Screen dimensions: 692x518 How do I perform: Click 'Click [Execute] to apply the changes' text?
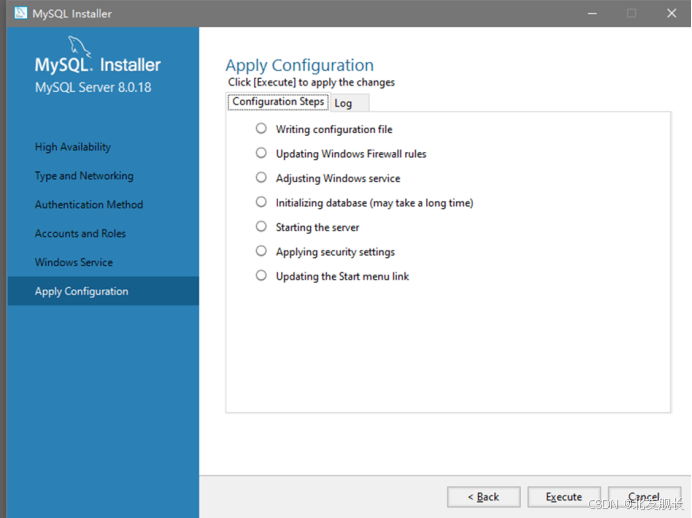tap(311, 82)
